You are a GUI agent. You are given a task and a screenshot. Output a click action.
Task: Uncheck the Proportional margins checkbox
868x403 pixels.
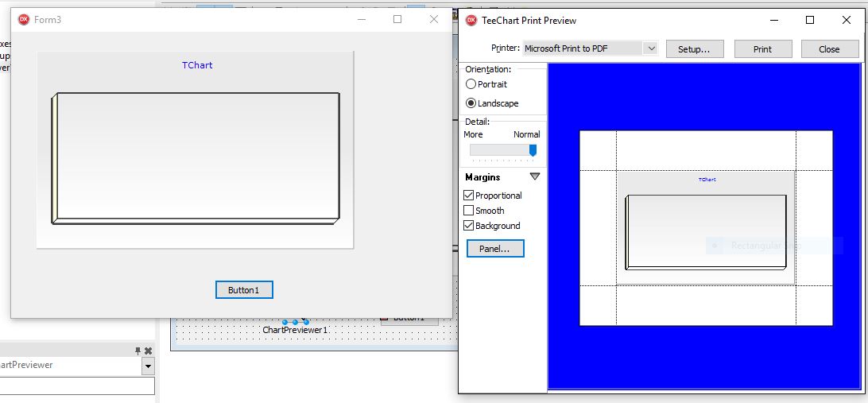468,196
